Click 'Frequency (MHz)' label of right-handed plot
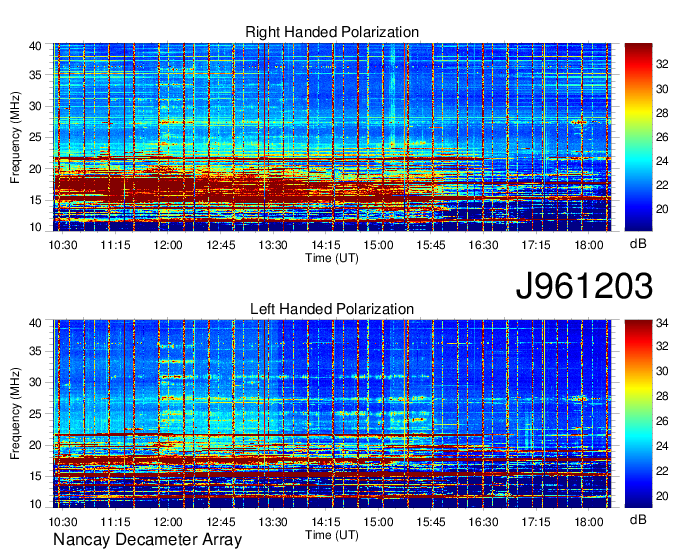 (x=15, y=137)
